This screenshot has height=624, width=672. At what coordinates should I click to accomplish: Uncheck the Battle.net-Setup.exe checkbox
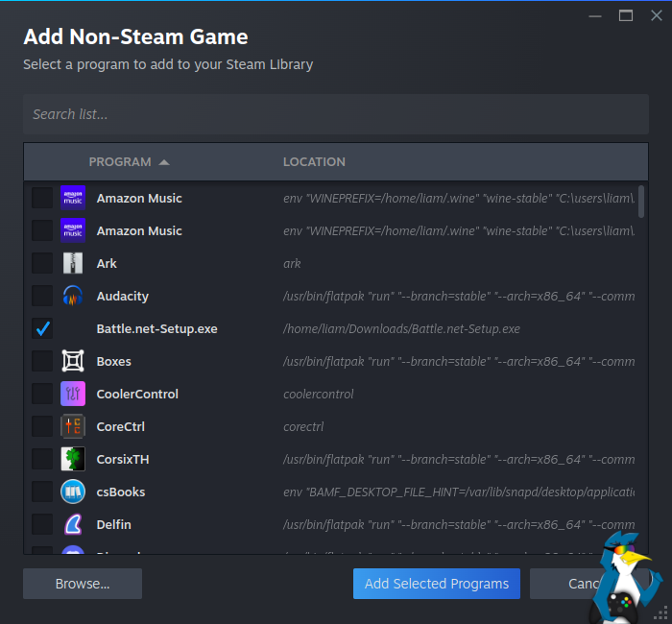pyautogui.click(x=42, y=328)
